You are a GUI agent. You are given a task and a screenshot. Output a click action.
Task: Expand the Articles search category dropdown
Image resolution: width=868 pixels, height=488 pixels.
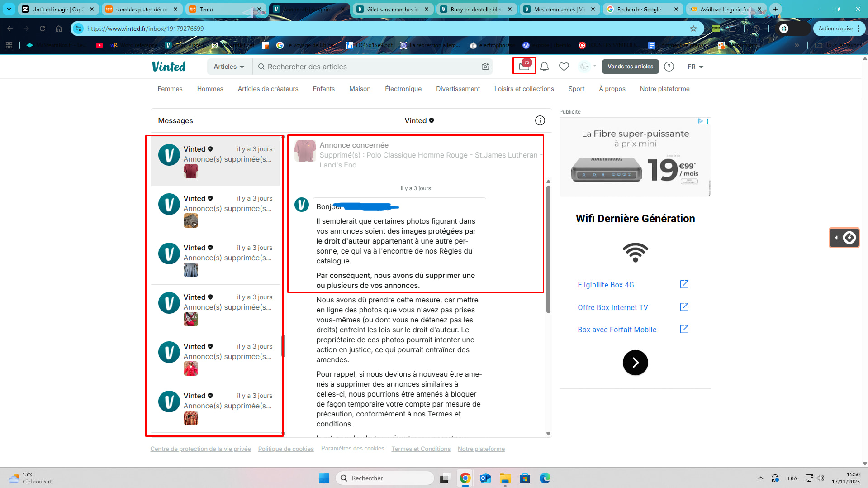(x=229, y=67)
